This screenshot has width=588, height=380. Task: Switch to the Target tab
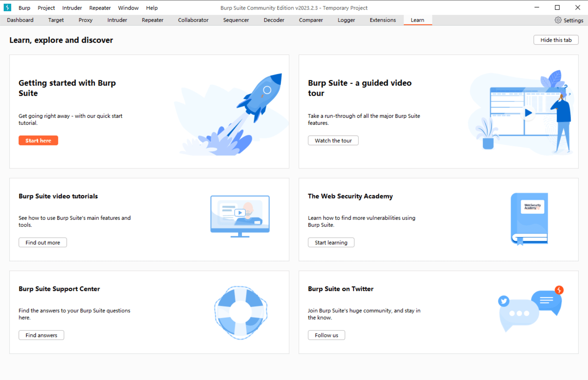[x=56, y=20]
